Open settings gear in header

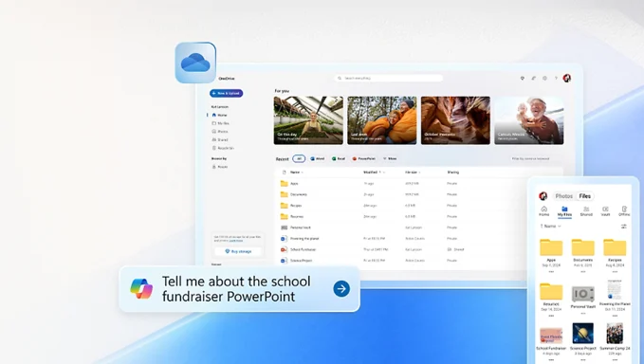tap(544, 78)
